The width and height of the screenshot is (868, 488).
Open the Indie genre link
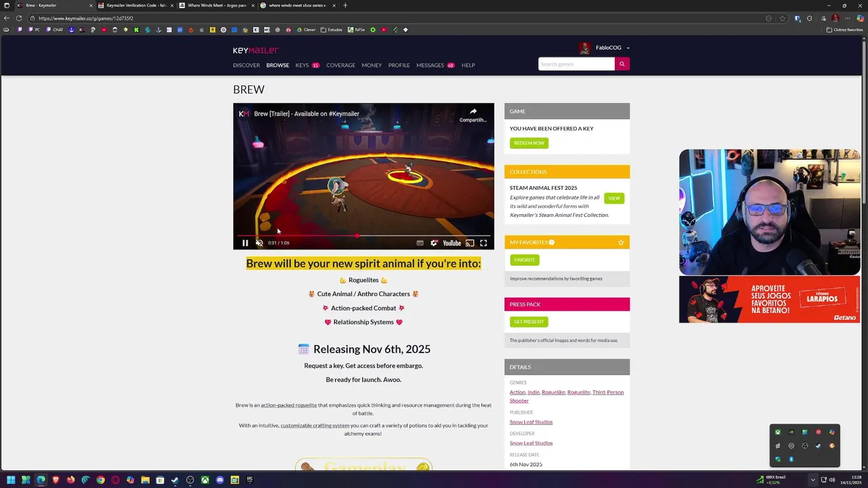pos(534,392)
